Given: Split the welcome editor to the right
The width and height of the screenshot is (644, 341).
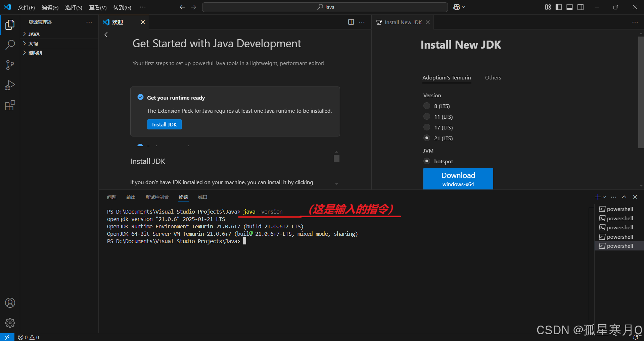Looking at the screenshot, I should pyautogui.click(x=351, y=22).
